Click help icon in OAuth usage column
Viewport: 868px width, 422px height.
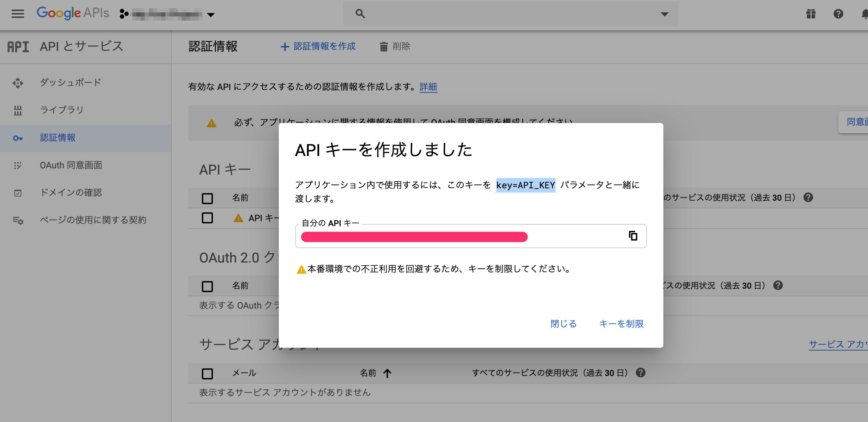click(778, 286)
